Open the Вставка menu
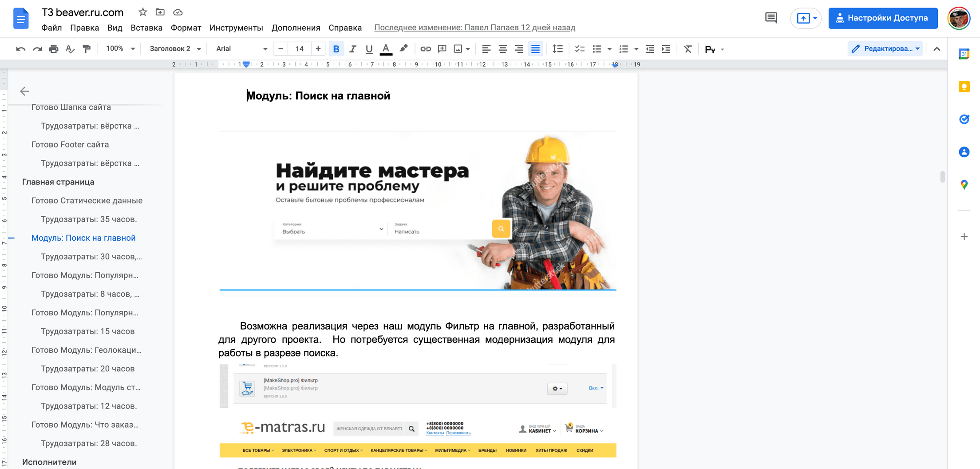 (x=146, y=28)
